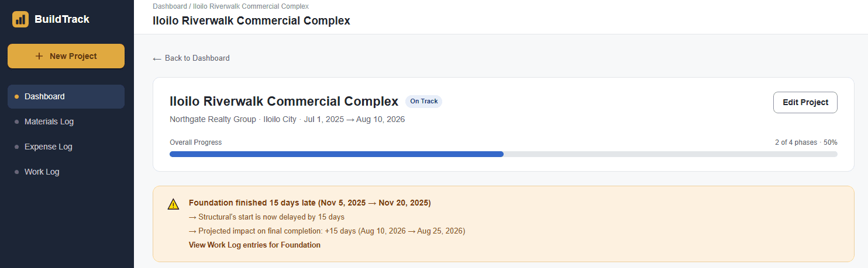Screen dimensions: 868x268
Task: Click the yellow warning triangle icon
Action: click(x=173, y=204)
